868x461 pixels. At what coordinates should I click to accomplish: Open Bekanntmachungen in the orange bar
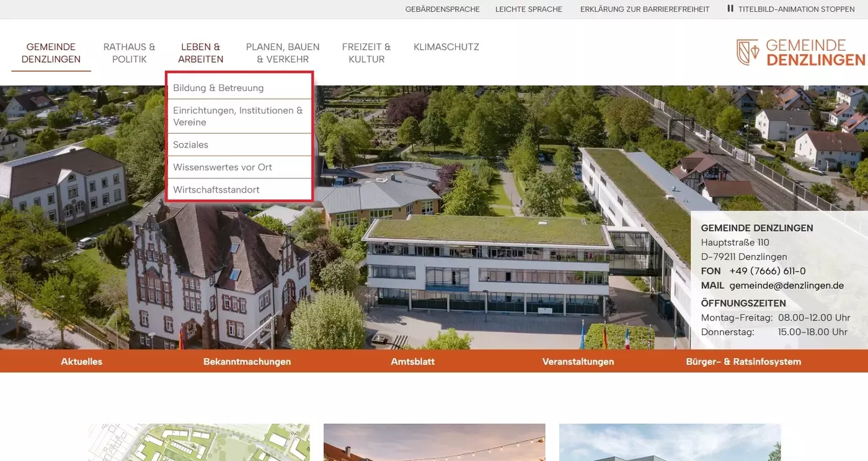pos(247,361)
